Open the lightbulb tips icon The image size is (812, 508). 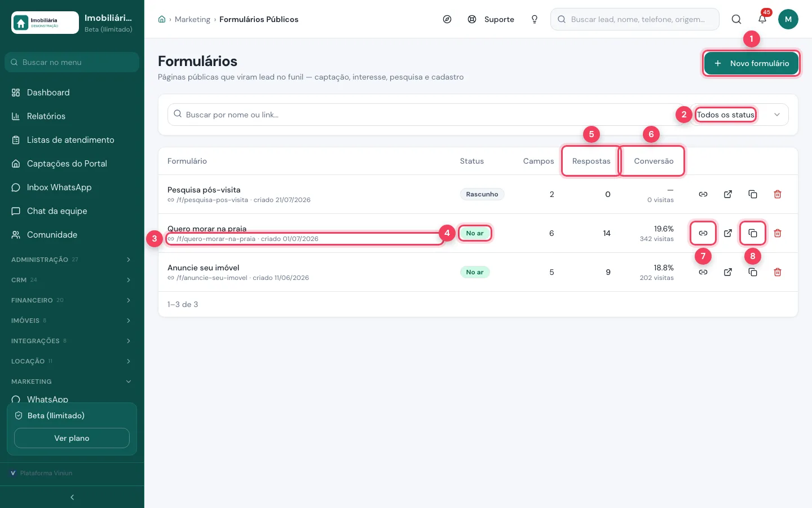point(535,19)
